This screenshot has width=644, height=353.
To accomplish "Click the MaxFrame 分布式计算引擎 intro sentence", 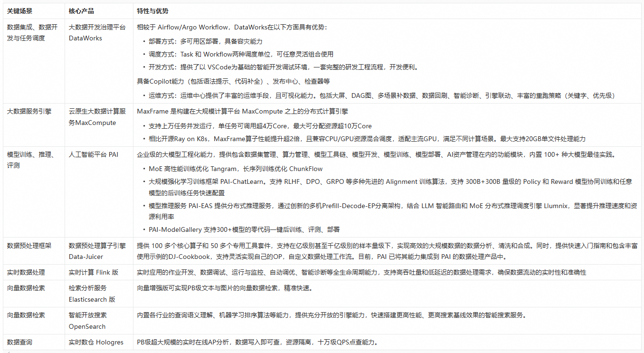I will pyautogui.click(x=243, y=112).
